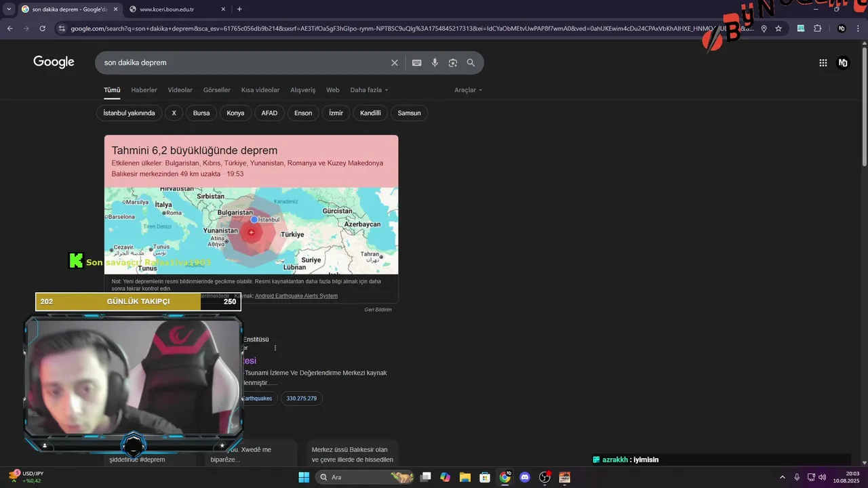Go to the Google logo homepage

(54, 62)
